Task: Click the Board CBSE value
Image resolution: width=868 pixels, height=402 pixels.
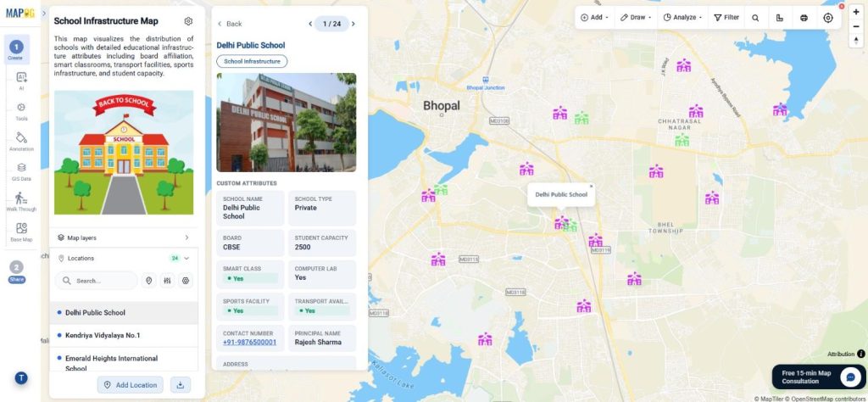Action: coord(232,247)
